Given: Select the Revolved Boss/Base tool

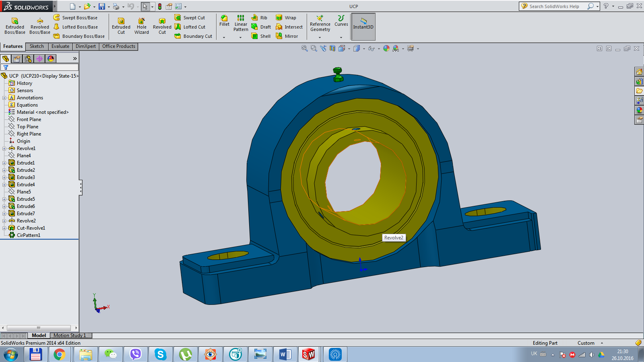Looking at the screenshot, I should 40,26.
